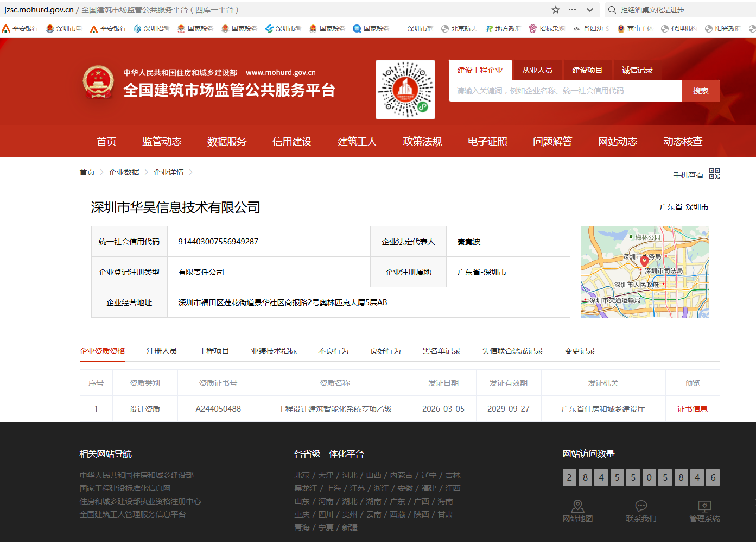Select the 诚信记录 search tab

point(637,70)
